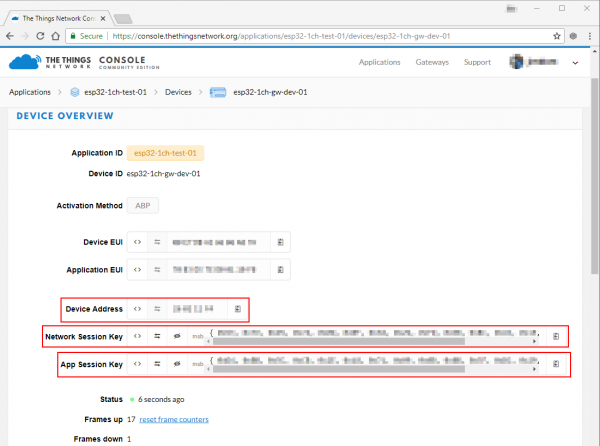Go forward in browser history

(25, 36)
